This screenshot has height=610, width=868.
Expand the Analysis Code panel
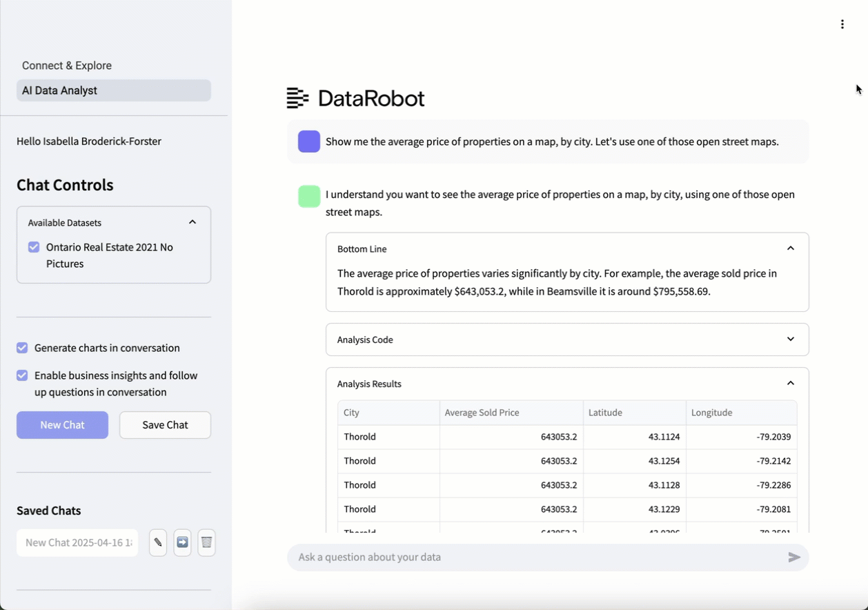pos(791,340)
